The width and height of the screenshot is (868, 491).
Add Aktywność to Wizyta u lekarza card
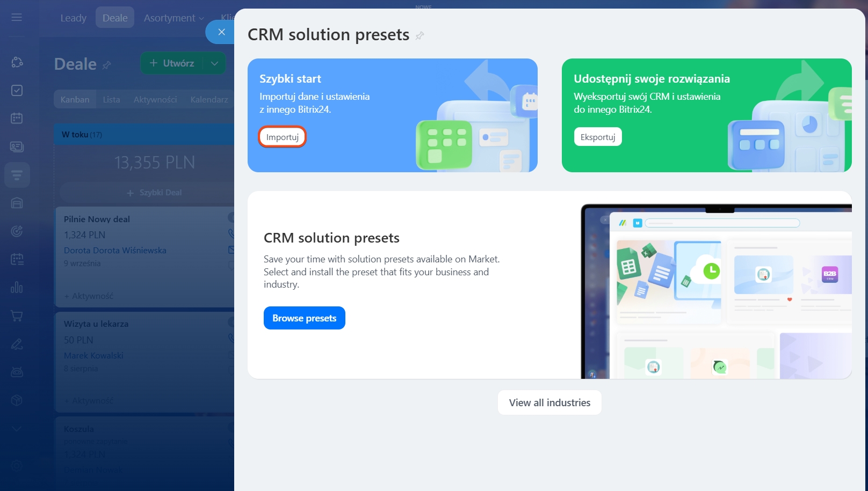tap(89, 401)
